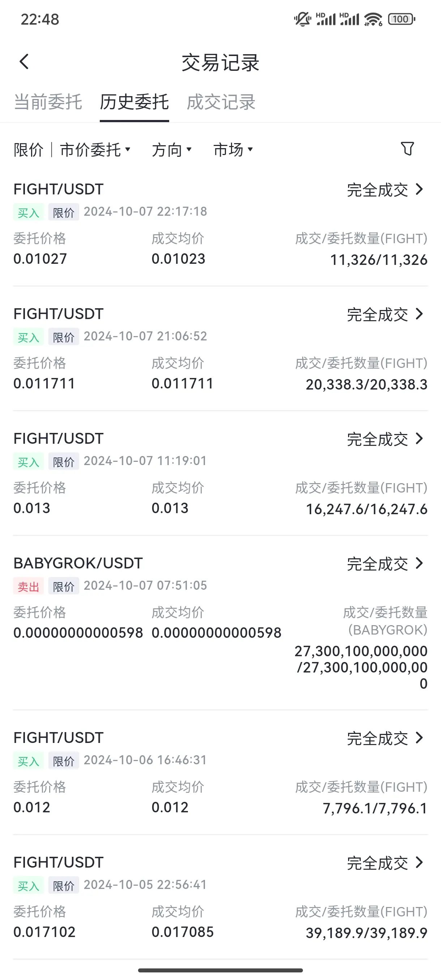Expand the 方向 direction dropdown

click(x=172, y=150)
